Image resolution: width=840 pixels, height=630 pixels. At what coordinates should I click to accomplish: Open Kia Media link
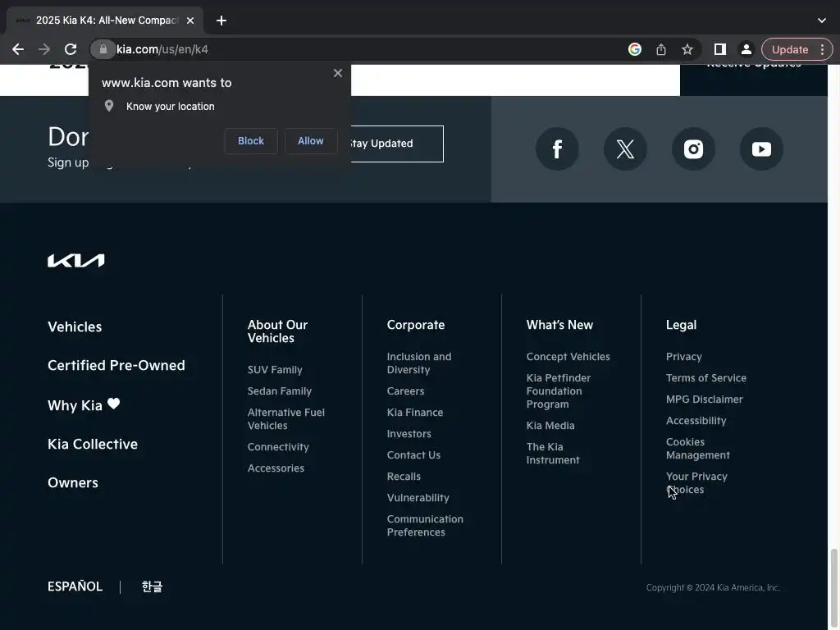point(550,426)
